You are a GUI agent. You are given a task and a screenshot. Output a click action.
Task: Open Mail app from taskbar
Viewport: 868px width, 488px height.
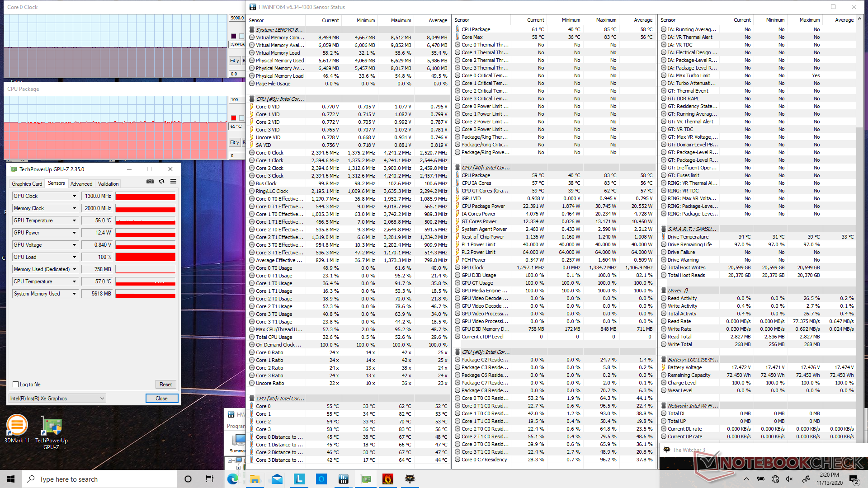277,479
